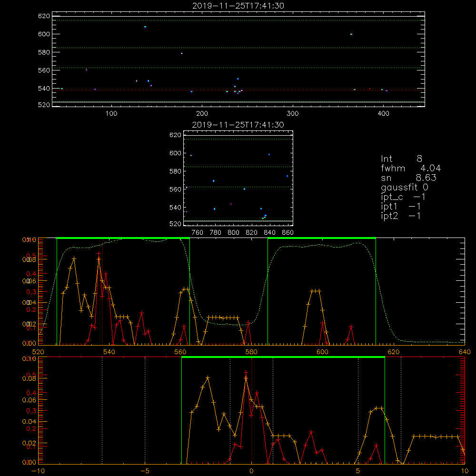This screenshot has width=476, height=476.
Task: Click x-axis label 600 on profile plot
Action: (x=322, y=352)
